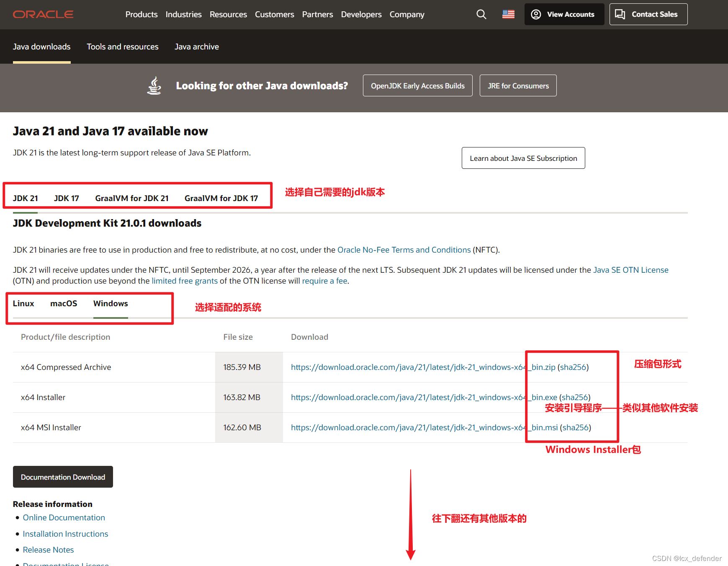Download the x64 MSI Installer link
This screenshot has height=566, width=728.
point(424,427)
